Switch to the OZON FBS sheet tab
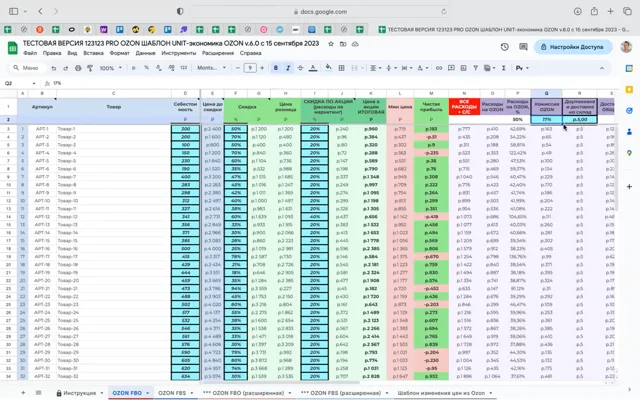The image size is (640, 400). (x=172, y=393)
